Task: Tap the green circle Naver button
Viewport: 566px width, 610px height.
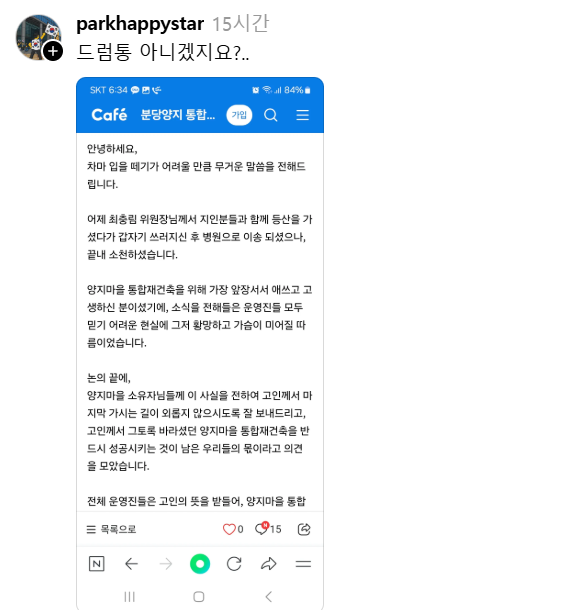Action: [200, 564]
